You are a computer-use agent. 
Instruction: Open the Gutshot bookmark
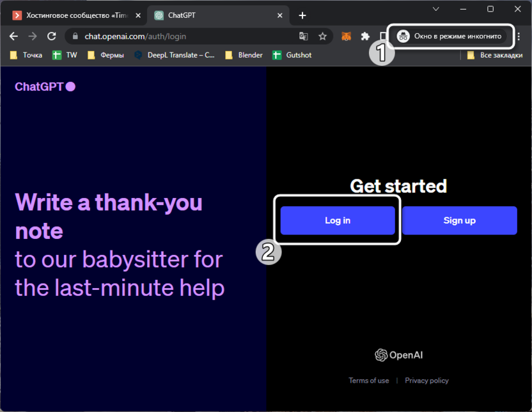292,55
